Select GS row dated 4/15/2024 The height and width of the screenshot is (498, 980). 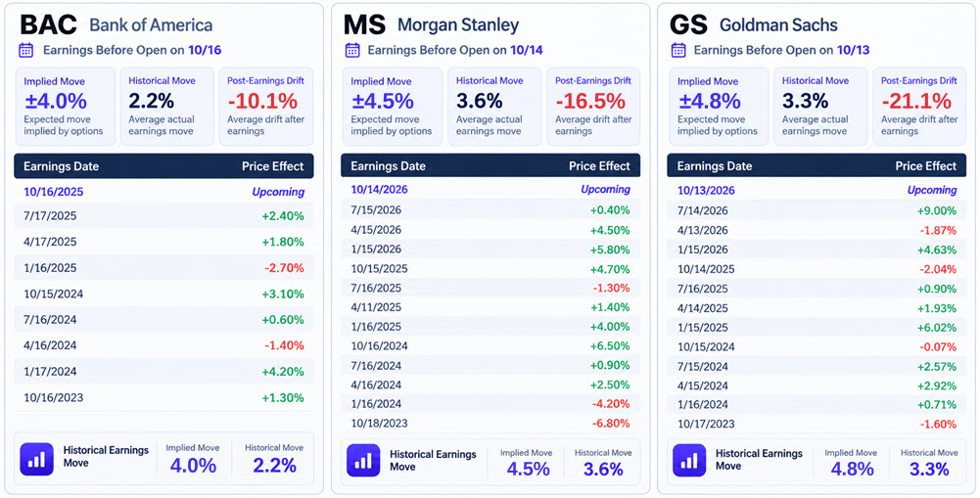click(817, 385)
